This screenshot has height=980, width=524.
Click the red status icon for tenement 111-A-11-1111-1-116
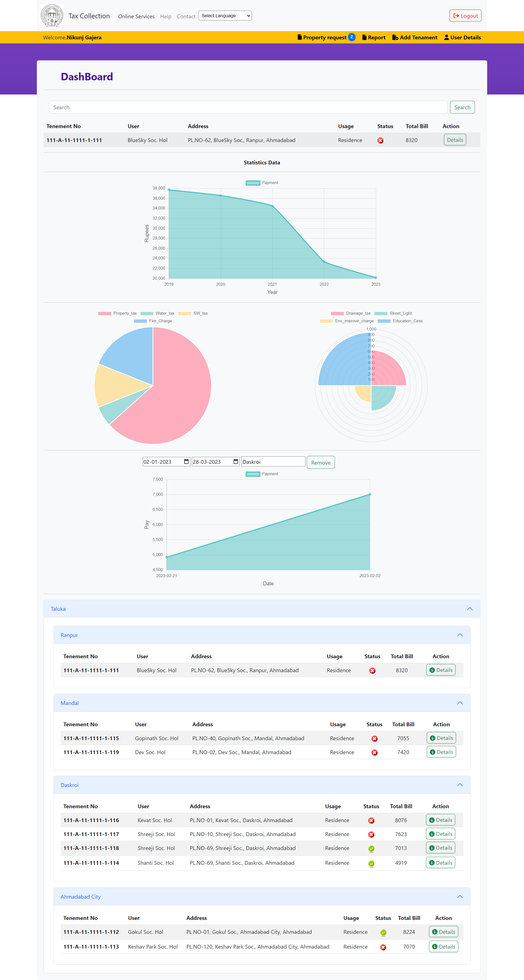pos(371,820)
